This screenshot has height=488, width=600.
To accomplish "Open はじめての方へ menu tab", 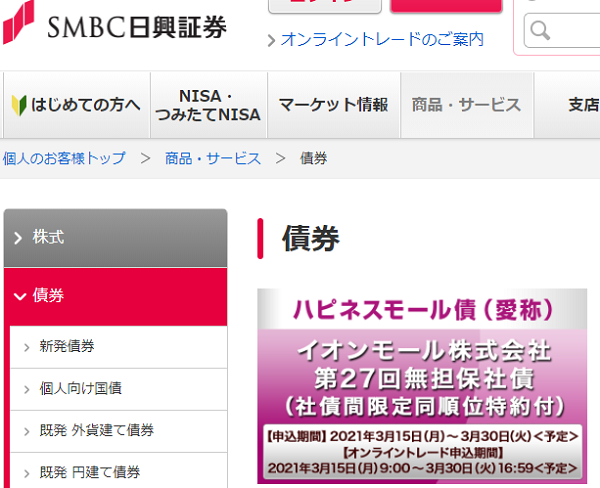I will [77, 105].
